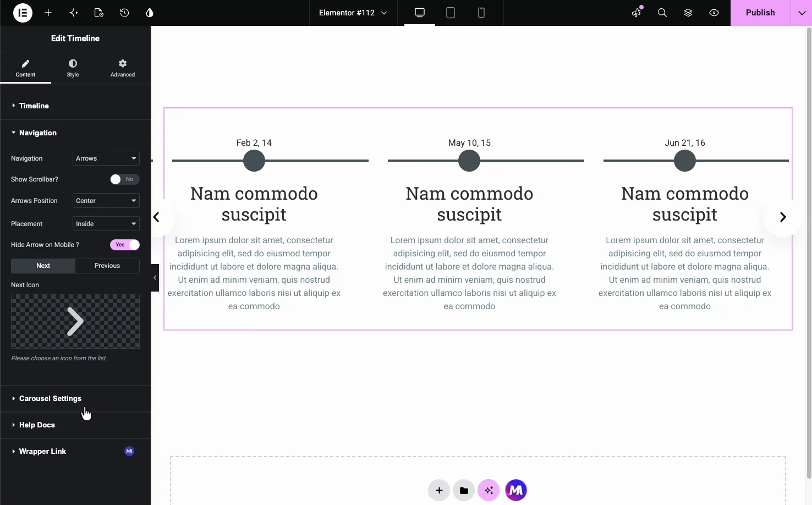Switch to the Style tab
Image resolution: width=812 pixels, height=505 pixels.
pyautogui.click(x=73, y=68)
